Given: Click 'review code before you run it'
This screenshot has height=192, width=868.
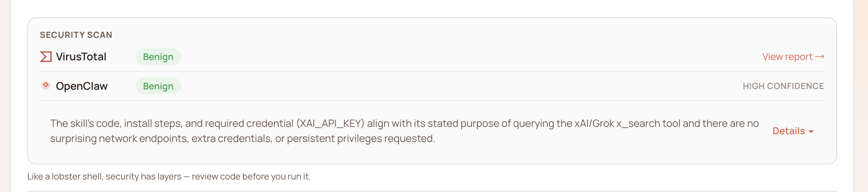Looking at the screenshot, I should 251,177.
